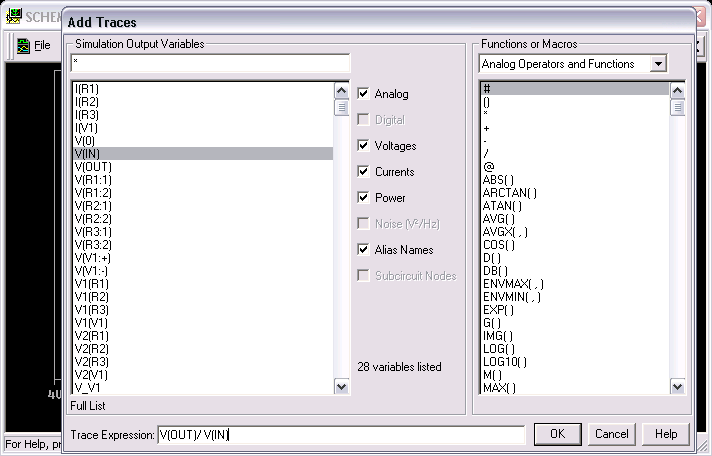Viewport: 712px width, 456px height.
Task: Select V(R2:2) in the variables list
Action: 203,218
